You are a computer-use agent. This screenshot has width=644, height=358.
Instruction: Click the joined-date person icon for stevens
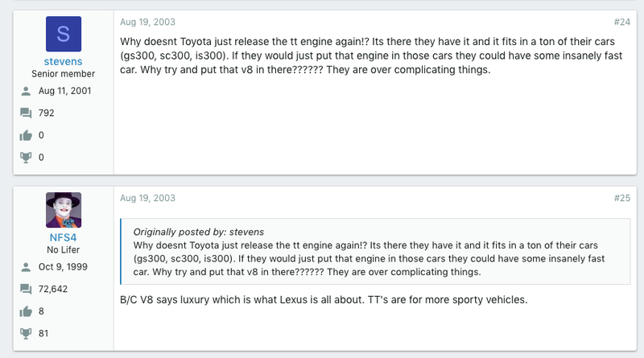(x=26, y=91)
